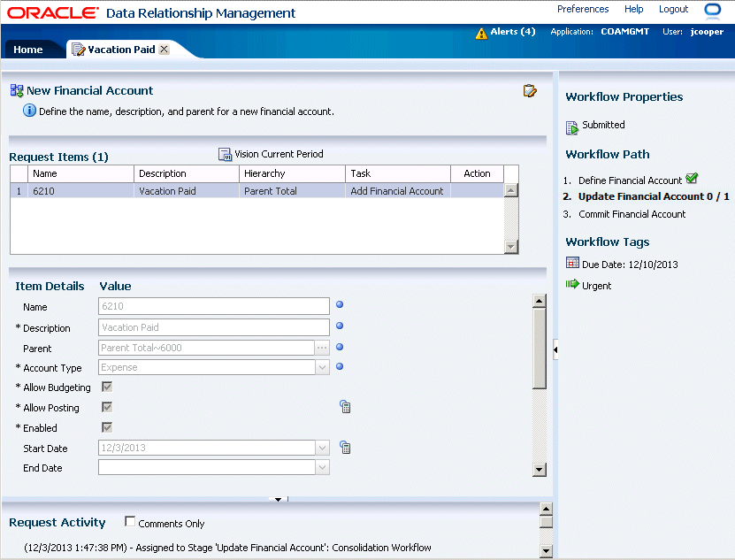Click the Vacation Paid tab document icon
This screenshot has height=560, width=735.
79,50
